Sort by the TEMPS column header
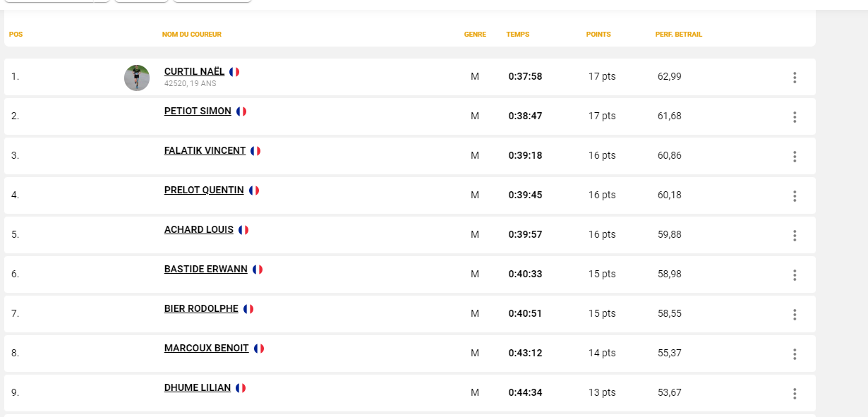This screenshot has width=868, height=417. 517,35
